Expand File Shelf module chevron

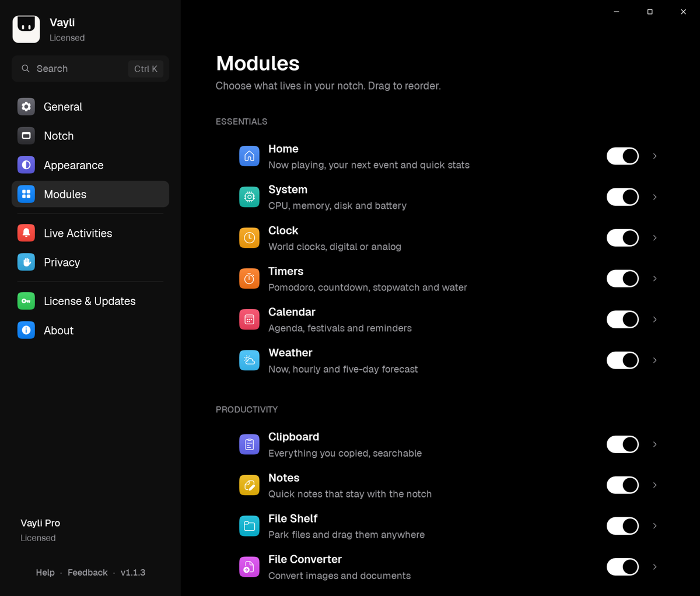[x=655, y=526]
